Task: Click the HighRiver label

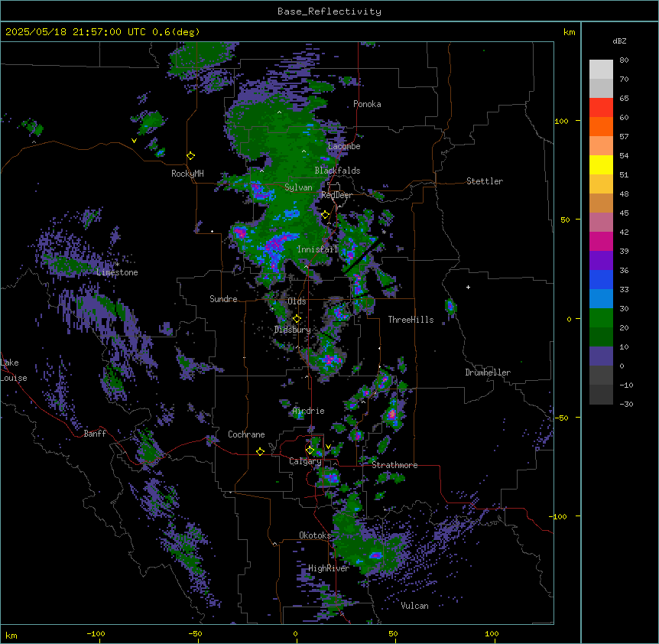Action: (329, 568)
